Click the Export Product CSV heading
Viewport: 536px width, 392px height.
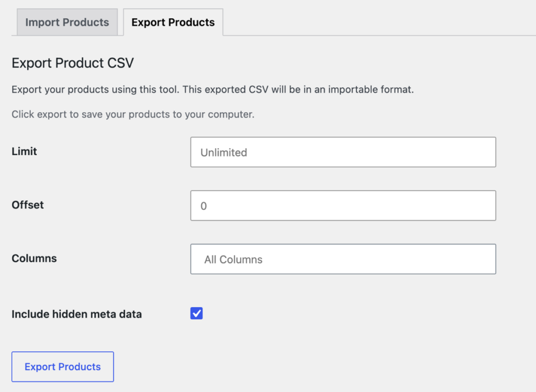tap(73, 63)
